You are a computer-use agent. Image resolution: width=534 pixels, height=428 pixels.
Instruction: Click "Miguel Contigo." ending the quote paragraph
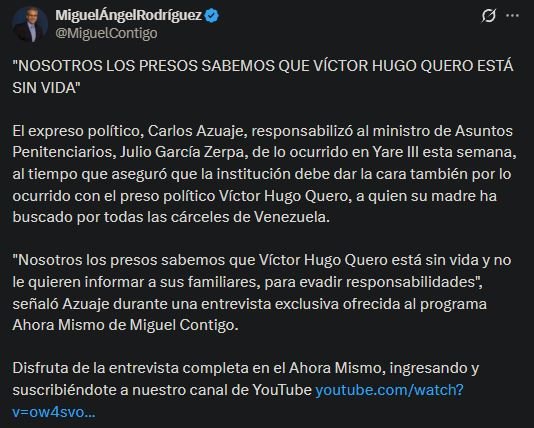click(x=184, y=325)
